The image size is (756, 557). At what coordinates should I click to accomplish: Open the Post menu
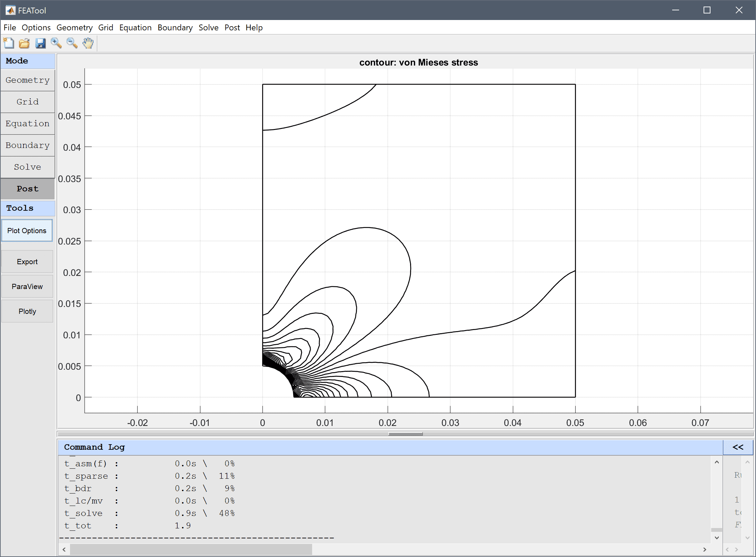click(232, 28)
